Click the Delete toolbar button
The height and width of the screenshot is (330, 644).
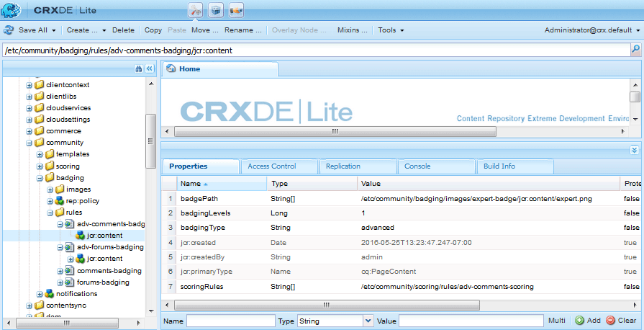[x=123, y=30]
